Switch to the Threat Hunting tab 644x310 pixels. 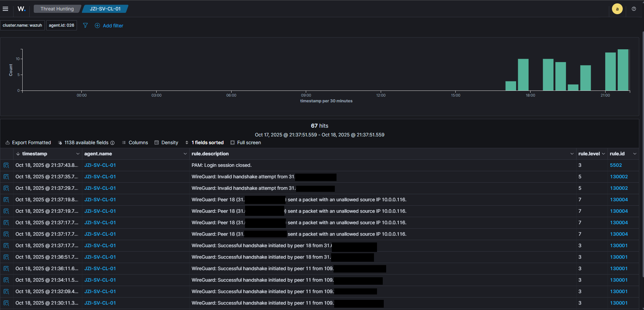(x=57, y=9)
